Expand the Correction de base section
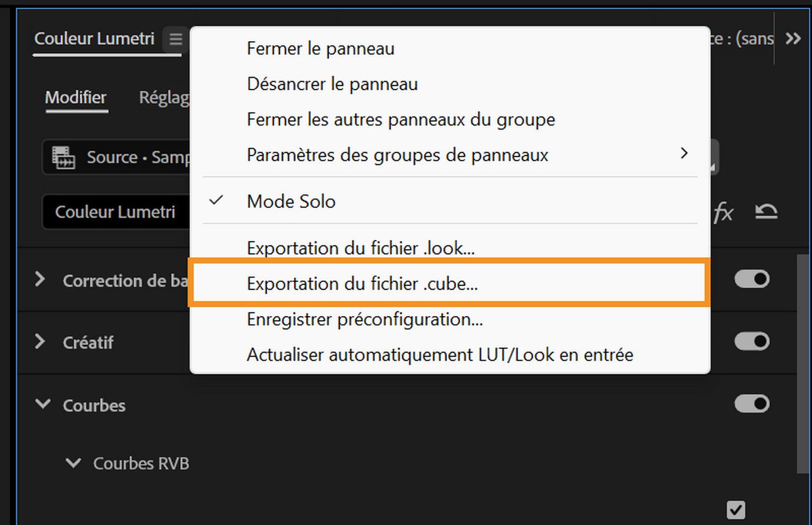Screen dimensions: 812x525 [40, 281]
